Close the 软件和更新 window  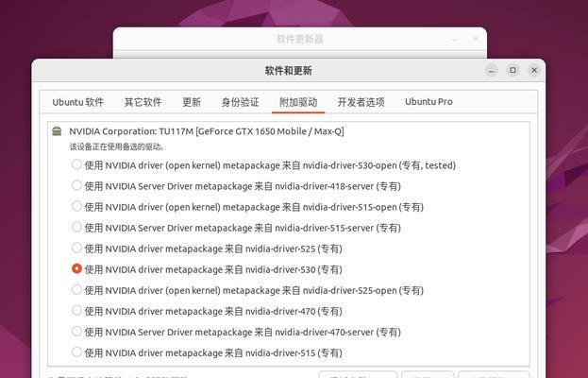(x=534, y=70)
